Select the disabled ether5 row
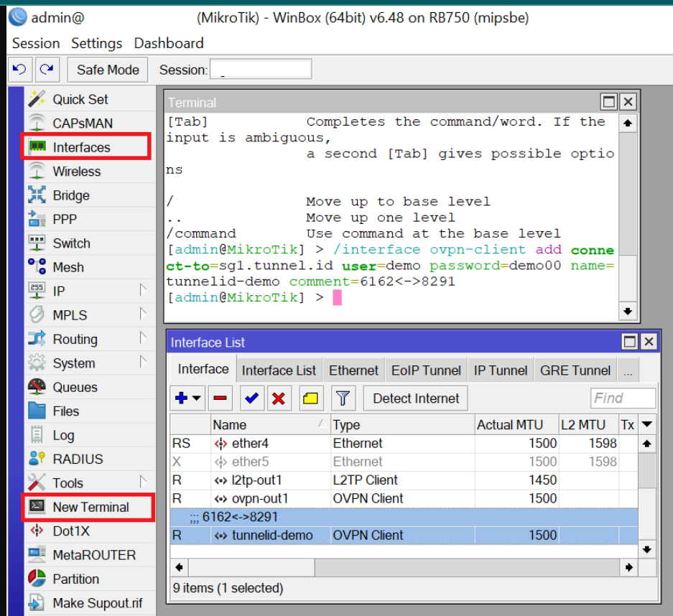This screenshot has height=616, width=673. point(404,462)
